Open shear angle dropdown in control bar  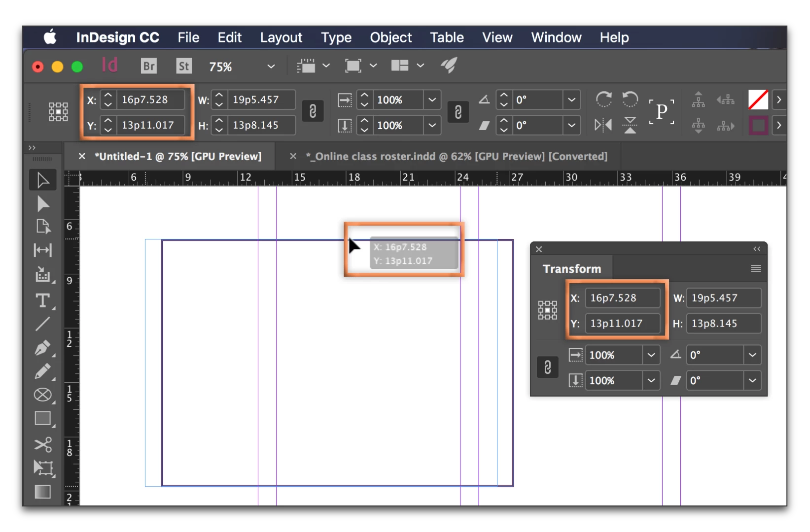pyautogui.click(x=571, y=126)
